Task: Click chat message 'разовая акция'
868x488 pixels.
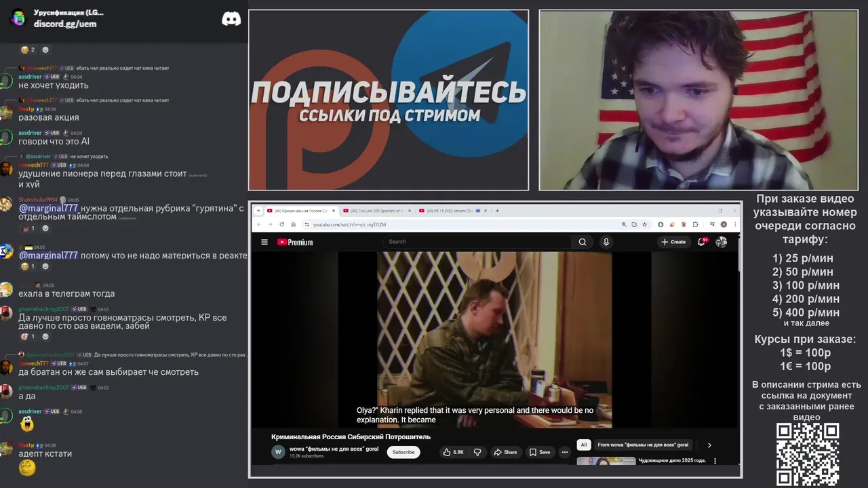Action: click(48, 117)
